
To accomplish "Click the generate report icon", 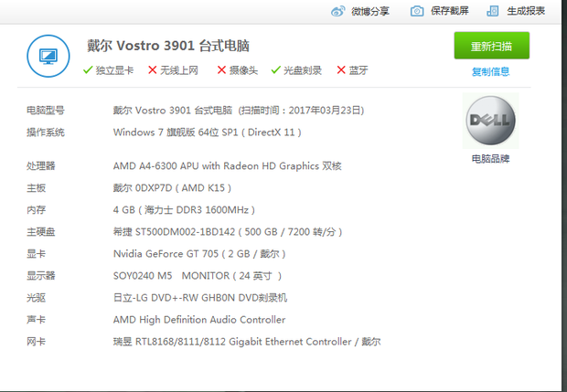I will [x=493, y=11].
